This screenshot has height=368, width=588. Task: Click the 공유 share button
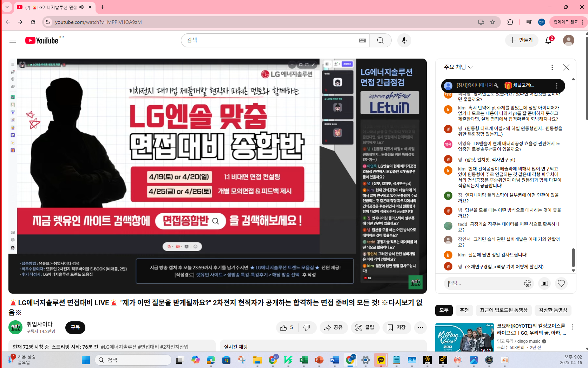[x=333, y=328]
